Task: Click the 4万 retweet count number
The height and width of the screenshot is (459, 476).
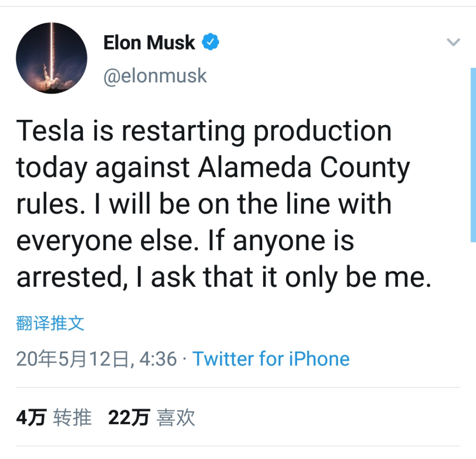Action: (31, 418)
